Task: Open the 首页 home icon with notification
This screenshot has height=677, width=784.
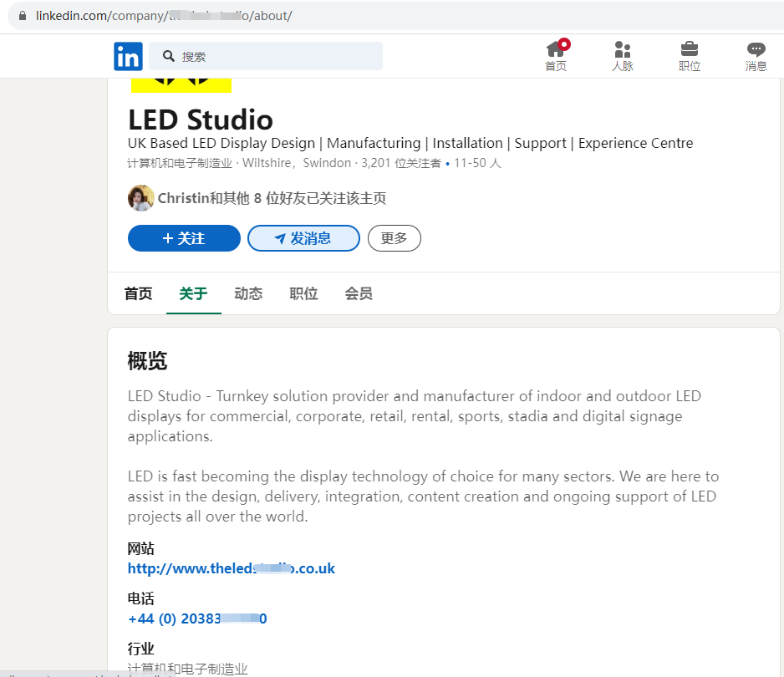Action: click(556, 55)
